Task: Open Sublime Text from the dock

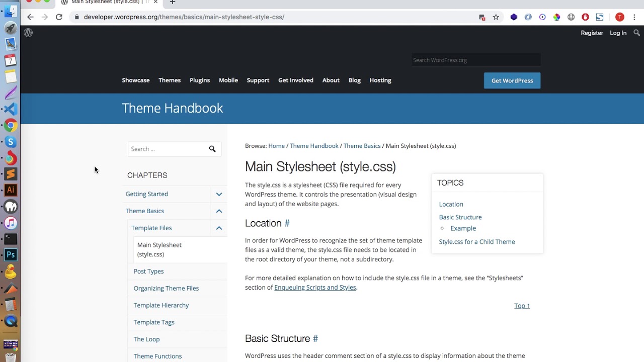Action: (x=11, y=174)
